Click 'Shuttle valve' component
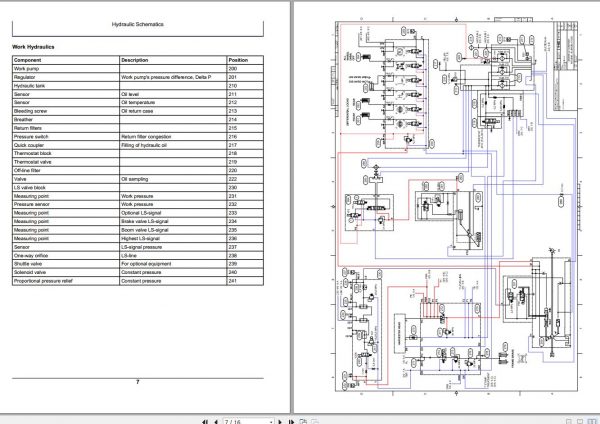This screenshot has width=600, height=424. (x=28, y=264)
